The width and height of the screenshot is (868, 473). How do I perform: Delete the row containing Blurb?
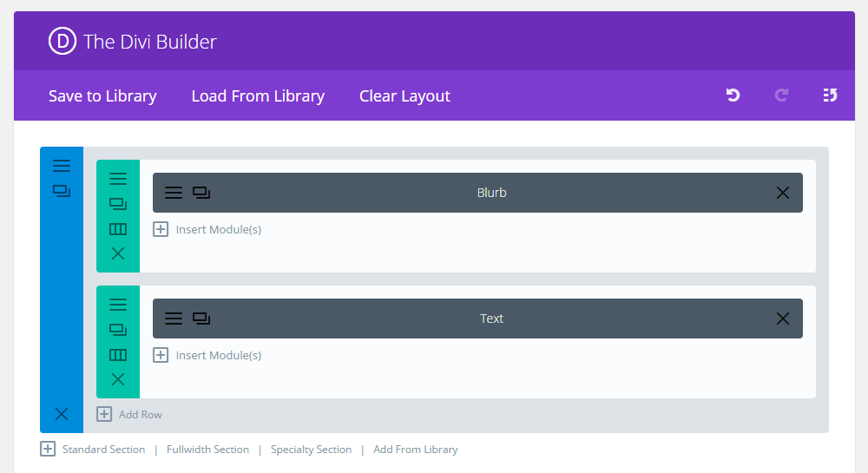118,253
